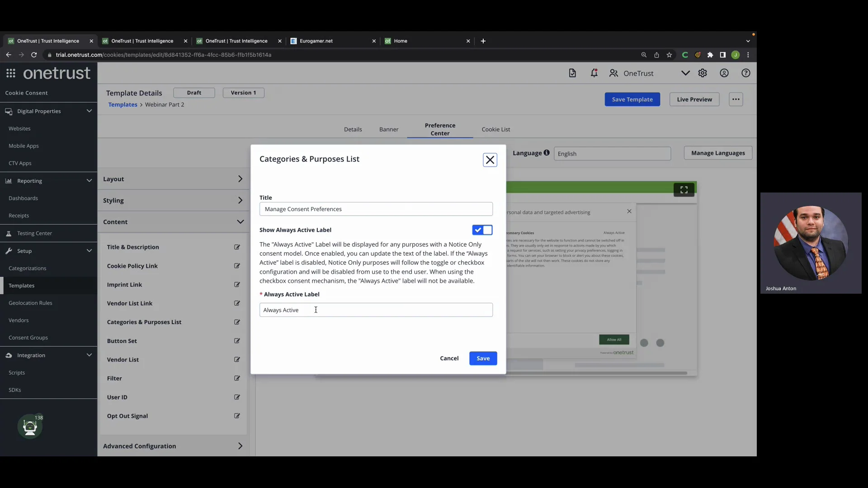Click the Cookie Policy Link edit pencil icon
This screenshot has width=868, height=488.
(237, 266)
